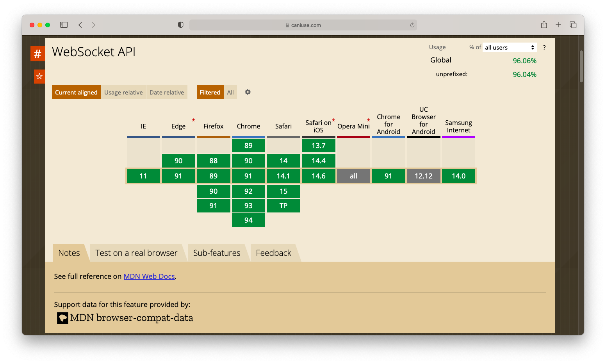
Task: Reload the page with the refresh icon
Action: click(412, 25)
